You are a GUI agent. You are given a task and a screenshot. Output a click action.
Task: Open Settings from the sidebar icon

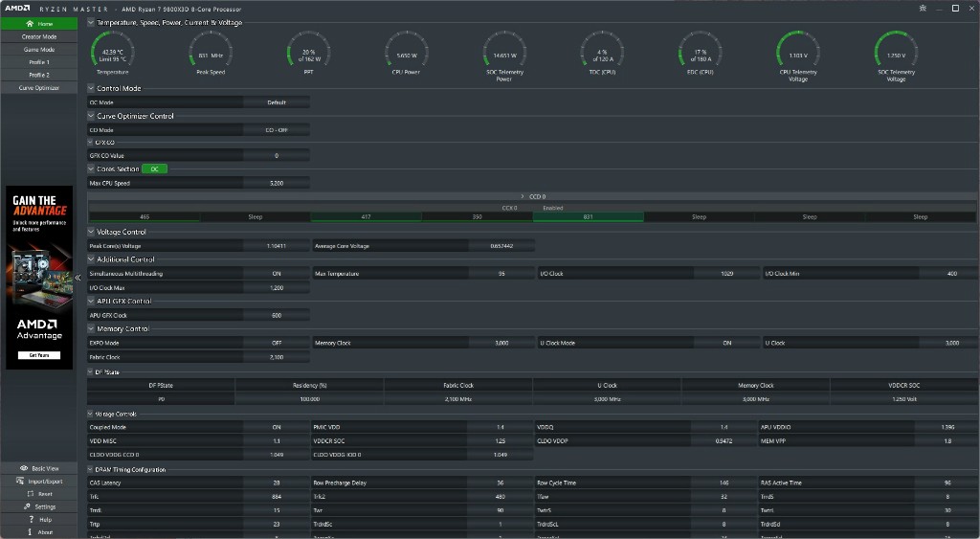pos(27,506)
